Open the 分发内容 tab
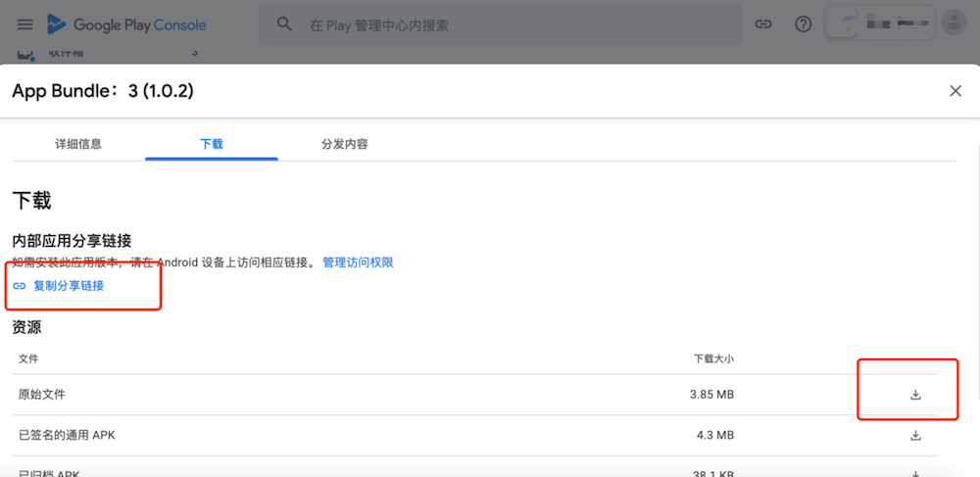The width and height of the screenshot is (980, 477). (x=344, y=144)
